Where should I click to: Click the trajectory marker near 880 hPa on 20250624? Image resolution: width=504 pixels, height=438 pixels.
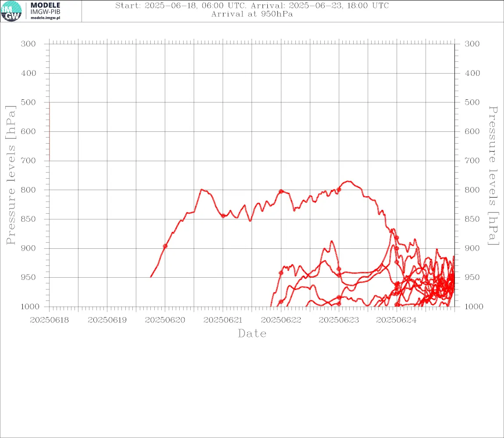[397, 238]
